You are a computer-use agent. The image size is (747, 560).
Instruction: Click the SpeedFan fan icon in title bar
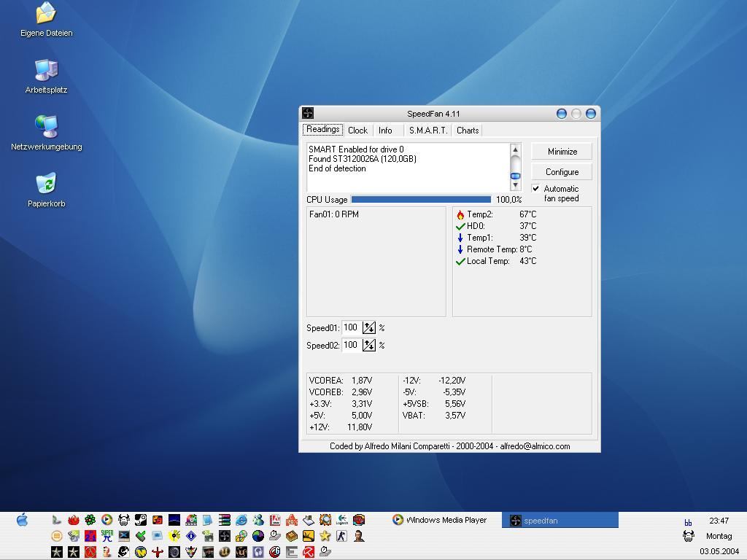point(308,113)
